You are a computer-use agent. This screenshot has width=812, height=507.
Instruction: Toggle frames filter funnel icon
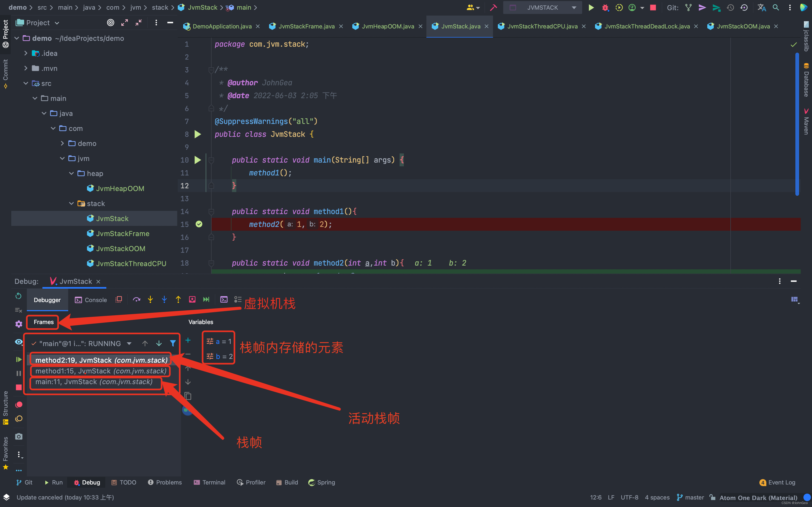coord(172,343)
